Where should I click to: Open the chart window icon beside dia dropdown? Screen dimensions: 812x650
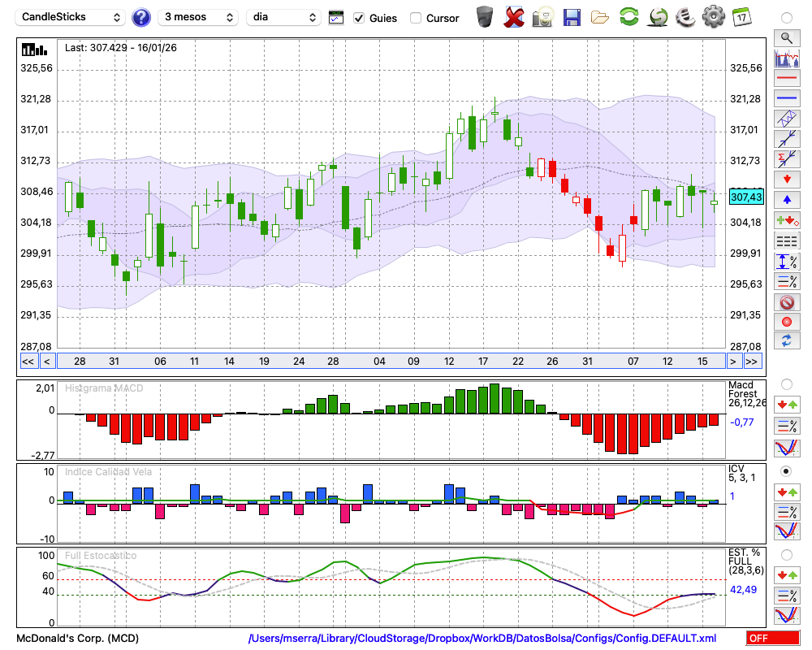click(x=336, y=17)
